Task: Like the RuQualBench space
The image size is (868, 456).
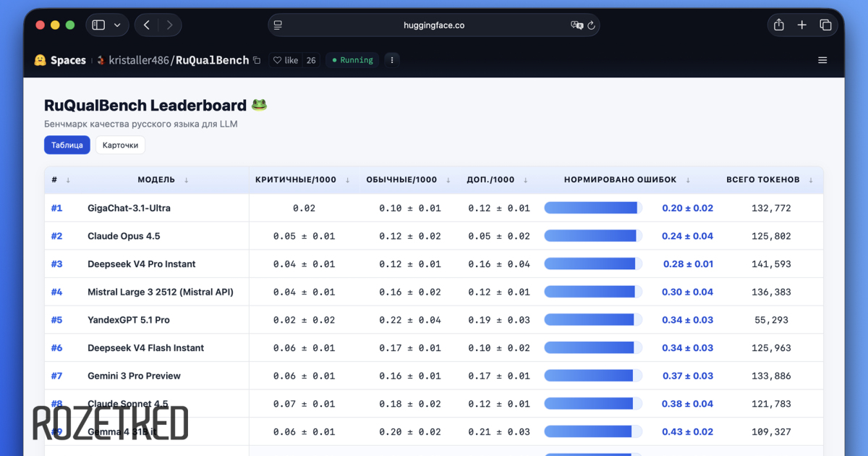Action: click(286, 61)
